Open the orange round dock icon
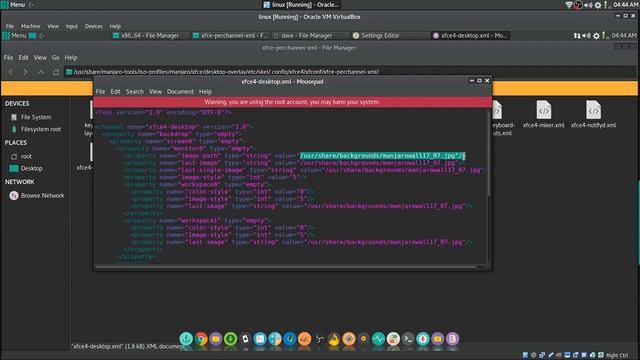 [x=304, y=338]
